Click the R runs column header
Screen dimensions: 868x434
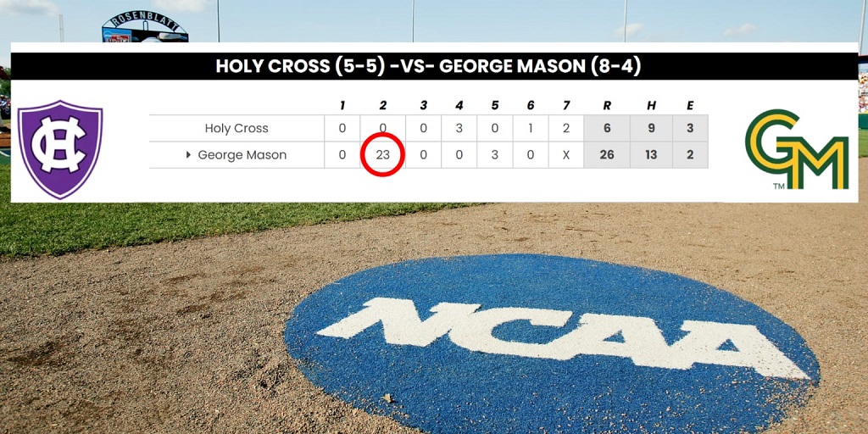pyautogui.click(x=607, y=106)
